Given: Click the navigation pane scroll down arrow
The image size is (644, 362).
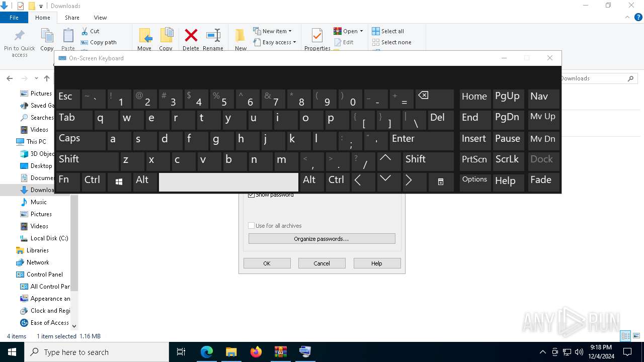Looking at the screenshot, I should pyautogui.click(x=74, y=326).
